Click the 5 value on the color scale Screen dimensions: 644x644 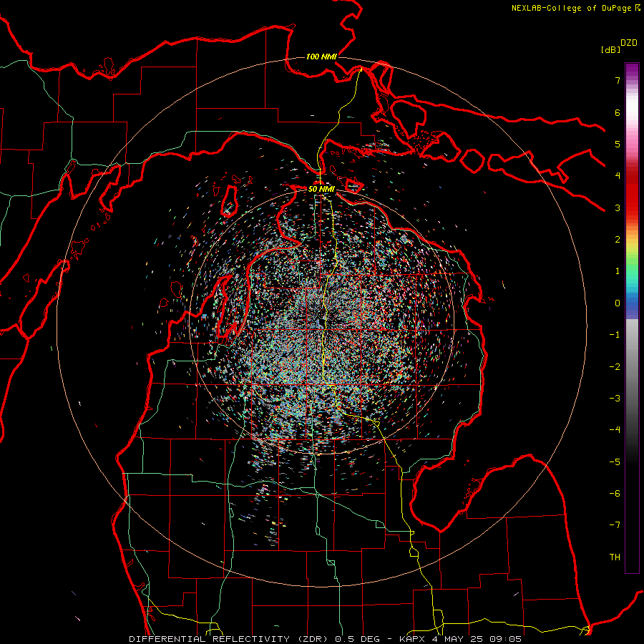(618, 144)
